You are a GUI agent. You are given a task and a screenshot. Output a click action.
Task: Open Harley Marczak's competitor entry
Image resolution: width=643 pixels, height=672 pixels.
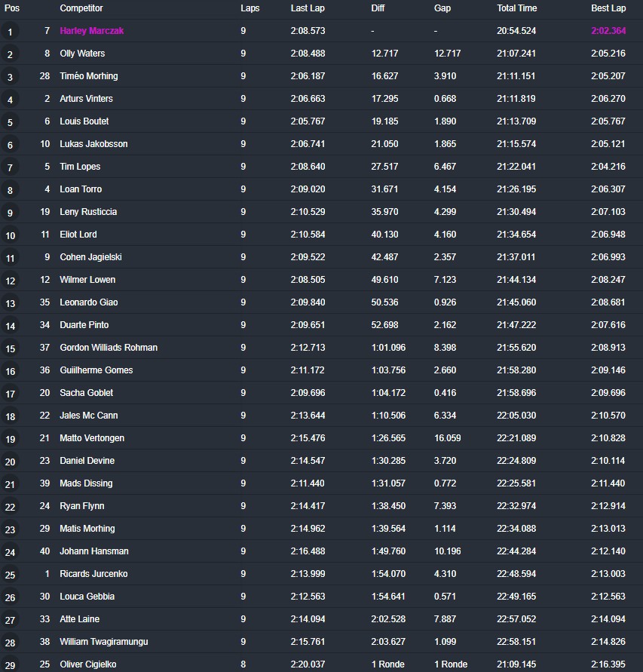pos(91,31)
